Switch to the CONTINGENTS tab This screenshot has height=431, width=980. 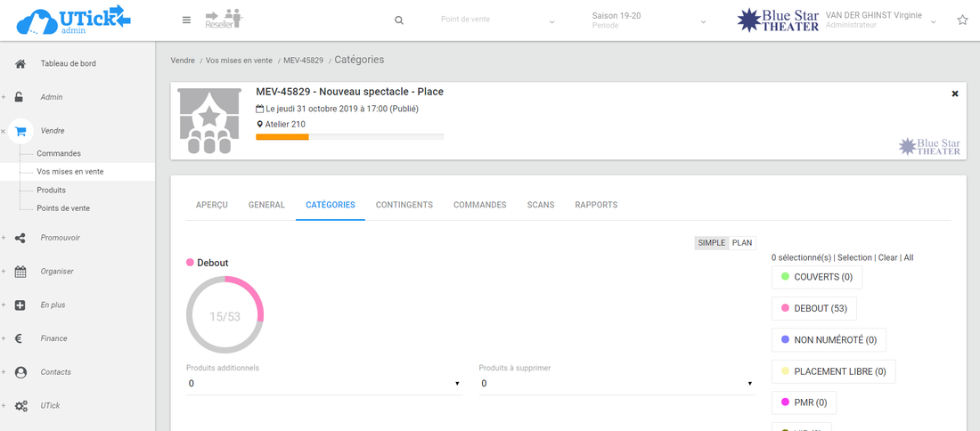click(x=404, y=205)
